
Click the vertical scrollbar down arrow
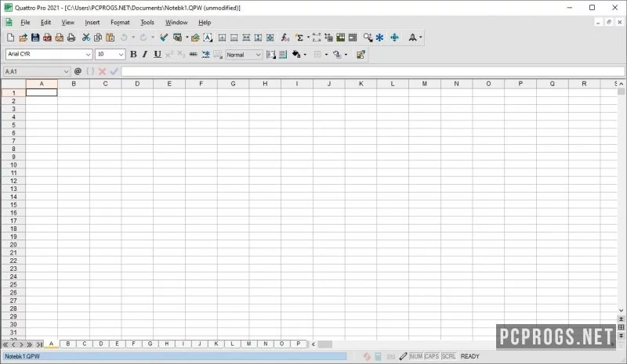click(x=621, y=310)
